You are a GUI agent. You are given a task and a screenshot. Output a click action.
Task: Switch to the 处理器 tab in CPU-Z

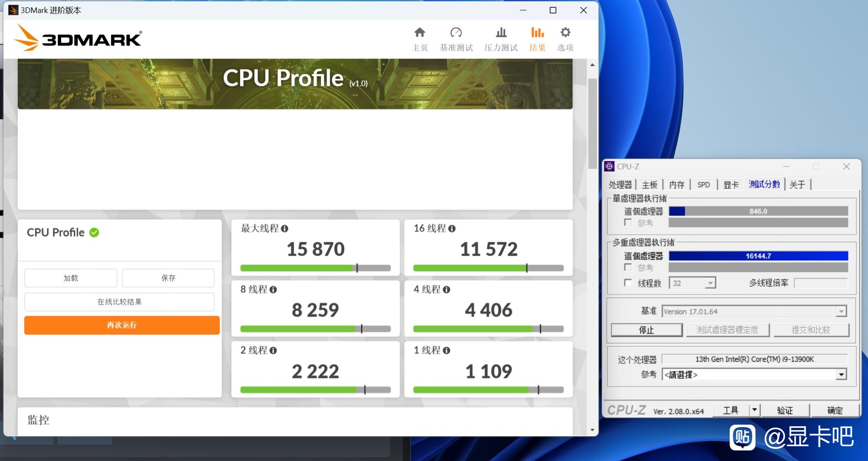(620, 185)
